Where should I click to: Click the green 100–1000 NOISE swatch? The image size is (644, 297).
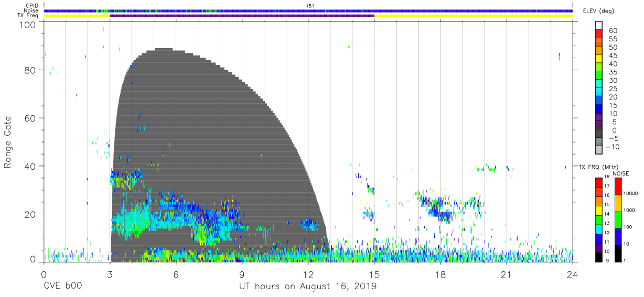[x=618, y=219]
